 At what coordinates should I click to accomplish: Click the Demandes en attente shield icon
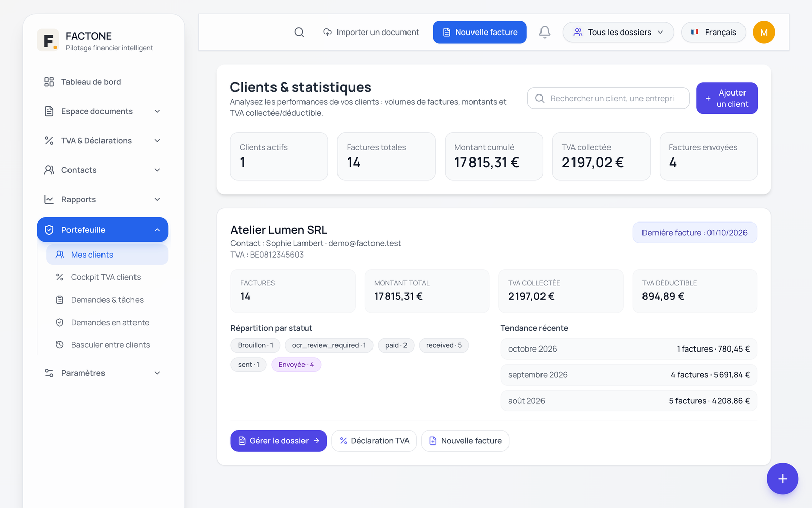(59, 322)
